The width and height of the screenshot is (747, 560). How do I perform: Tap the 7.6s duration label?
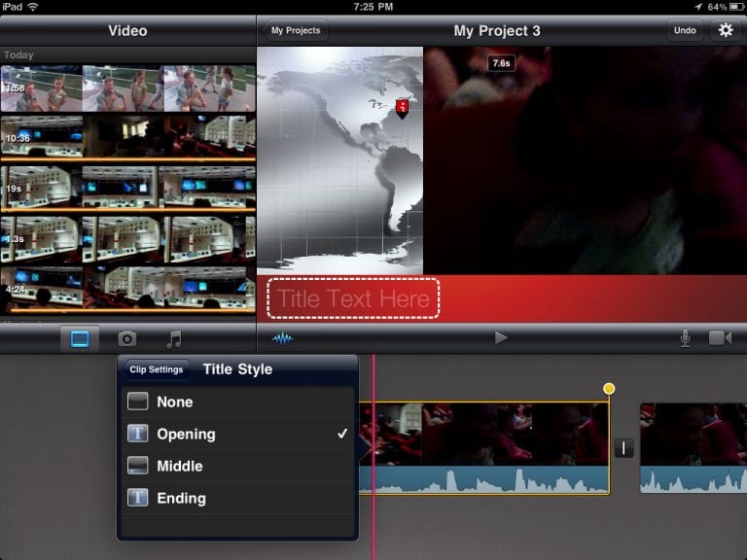501,63
